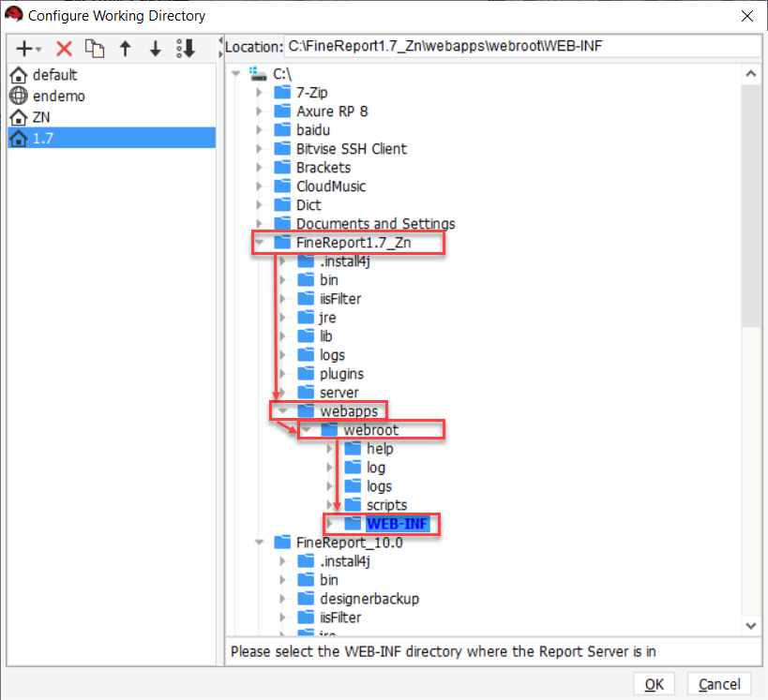Click the house icon beside ZN
This screenshot has width=768, height=700.
pyautogui.click(x=19, y=117)
